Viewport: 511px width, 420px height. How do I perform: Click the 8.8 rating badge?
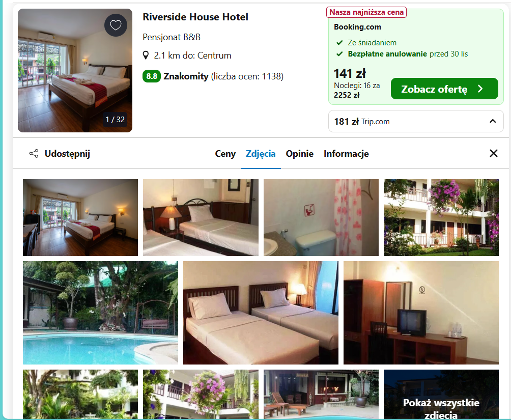point(152,76)
